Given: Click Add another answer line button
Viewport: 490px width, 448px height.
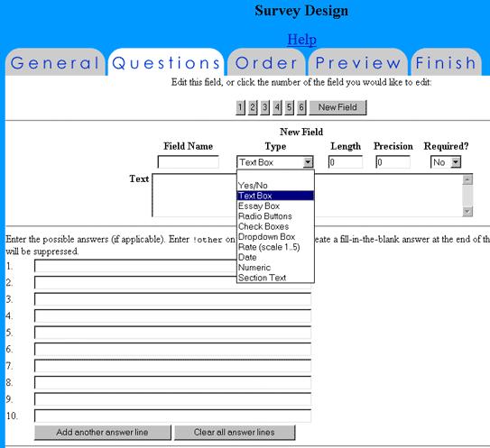Looking at the screenshot, I should click(x=103, y=433).
